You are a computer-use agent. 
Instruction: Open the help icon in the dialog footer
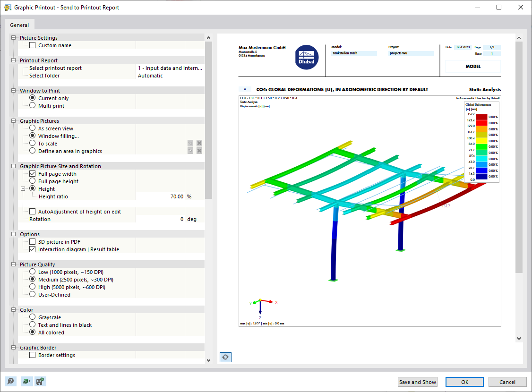point(10,382)
